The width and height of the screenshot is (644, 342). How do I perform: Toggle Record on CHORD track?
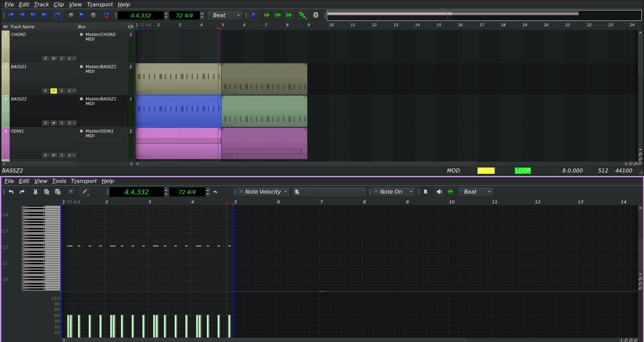coord(46,59)
